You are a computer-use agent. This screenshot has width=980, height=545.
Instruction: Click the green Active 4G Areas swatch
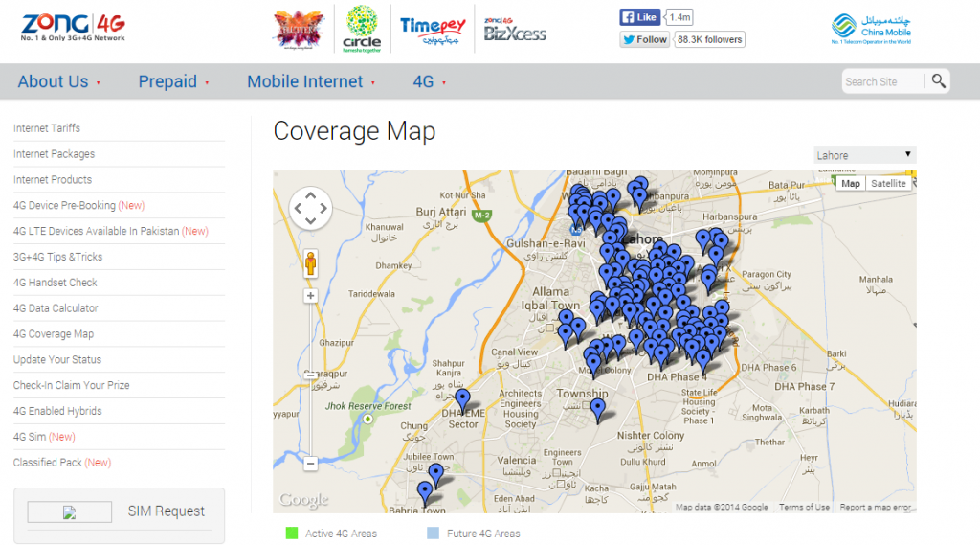[x=292, y=534]
